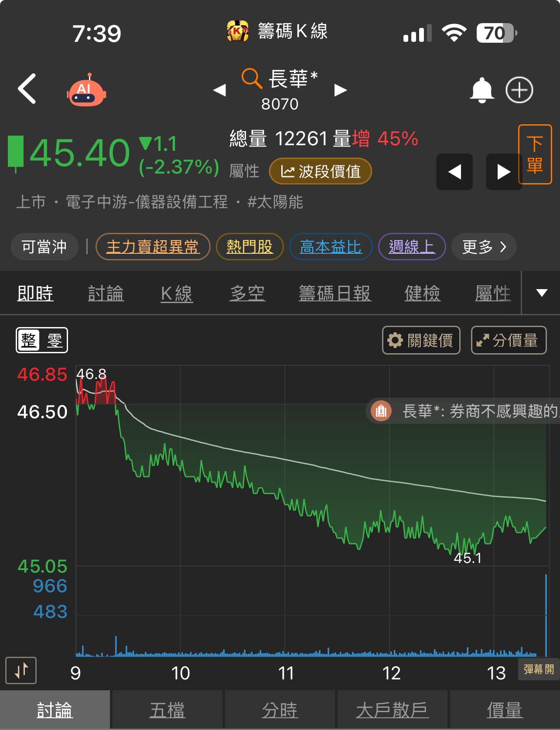Viewport: 560px width, 730px height.
Task: Select the 可當沖 tag
Action: pos(44,247)
